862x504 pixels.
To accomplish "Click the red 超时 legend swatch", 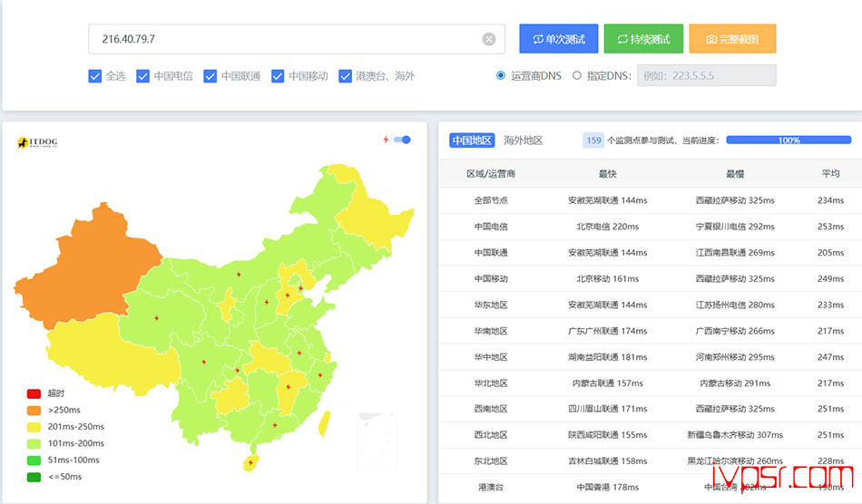I will coord(34,393).
